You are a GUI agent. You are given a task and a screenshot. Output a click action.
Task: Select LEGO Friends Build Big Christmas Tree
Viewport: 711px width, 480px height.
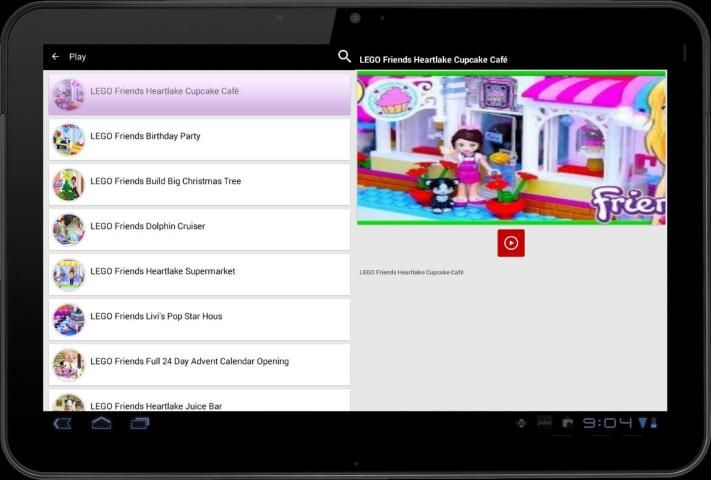tap(165, 182)
